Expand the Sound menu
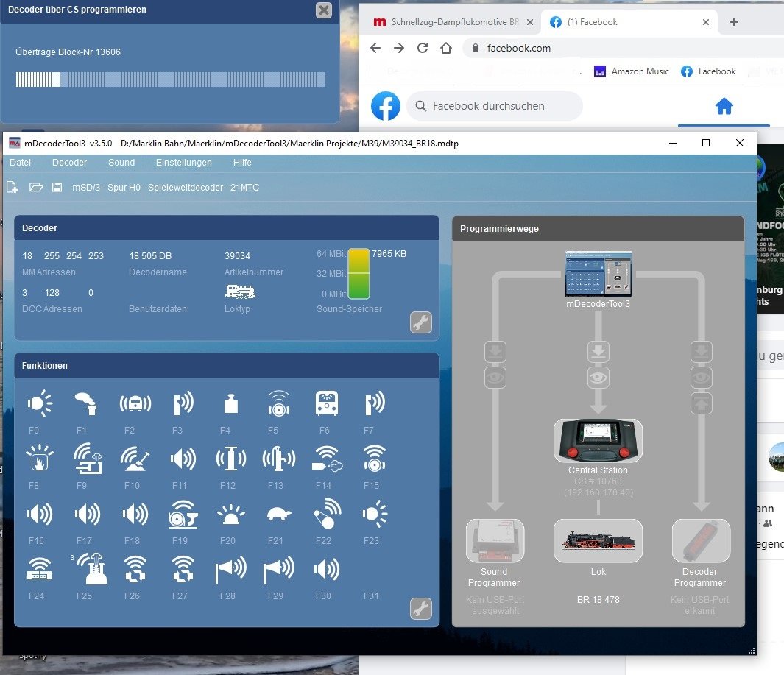The image size is (784, 675). 121,163
